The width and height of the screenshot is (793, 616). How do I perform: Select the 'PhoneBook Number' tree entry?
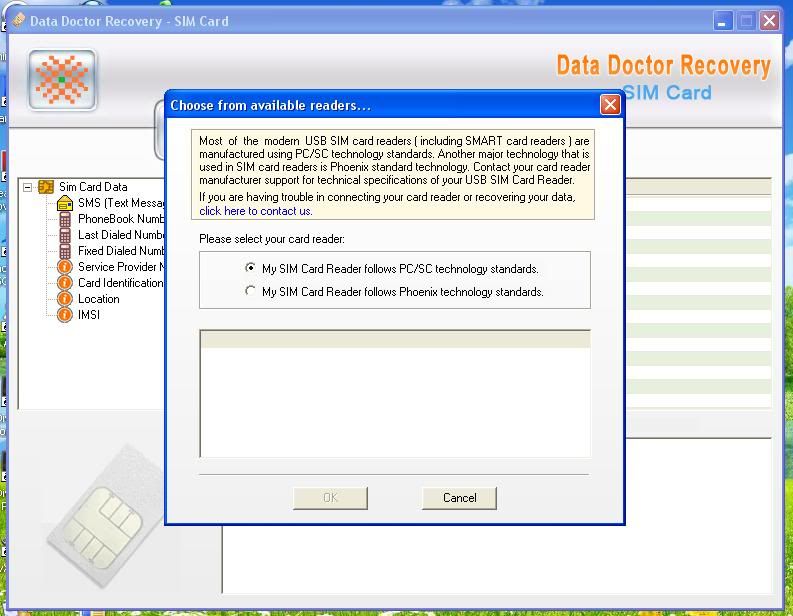pos(121,219)
